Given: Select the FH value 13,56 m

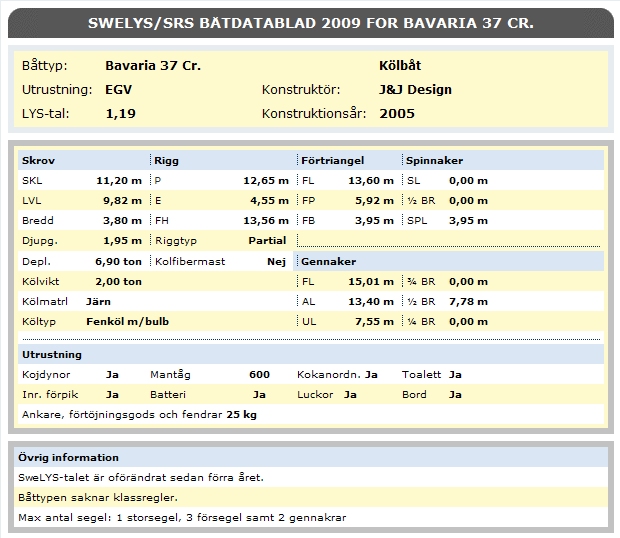Looking at the screenshot, I should click(x=266, y=221).
